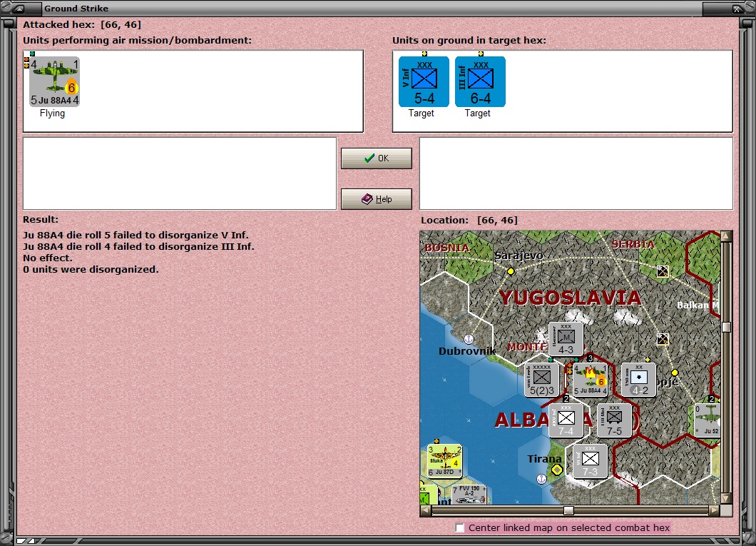Confirm the ground strike with OK

[x=377, y=158]
